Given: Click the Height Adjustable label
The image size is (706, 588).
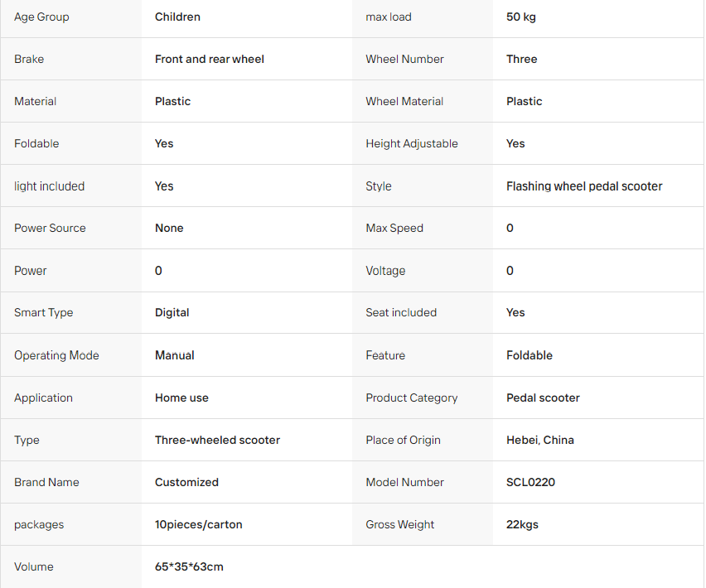Looking at the screenshot, I should click(412, 144).
